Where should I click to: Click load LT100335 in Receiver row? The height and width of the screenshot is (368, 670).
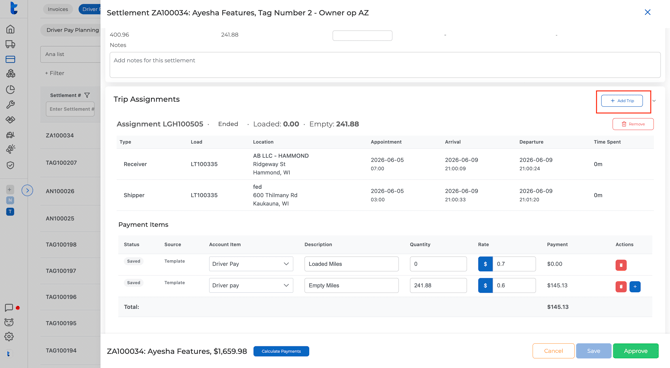point(204,164)
